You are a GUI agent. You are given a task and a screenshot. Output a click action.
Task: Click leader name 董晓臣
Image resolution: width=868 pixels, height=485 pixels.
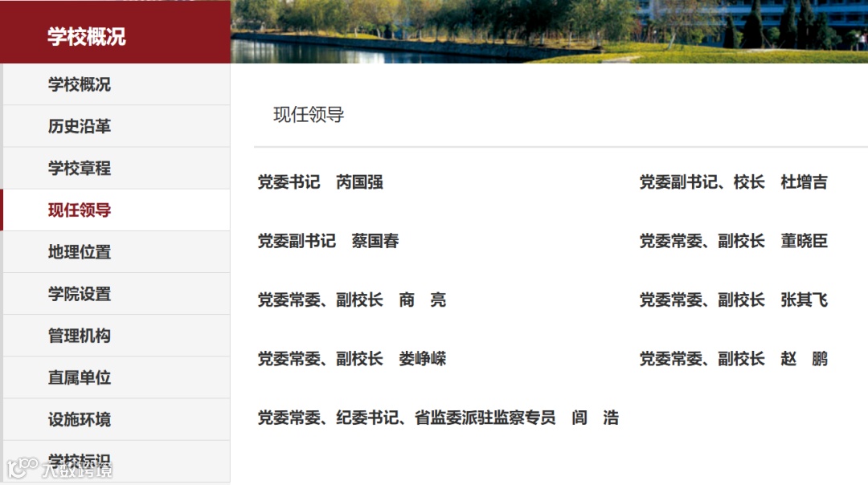point(804,241)
